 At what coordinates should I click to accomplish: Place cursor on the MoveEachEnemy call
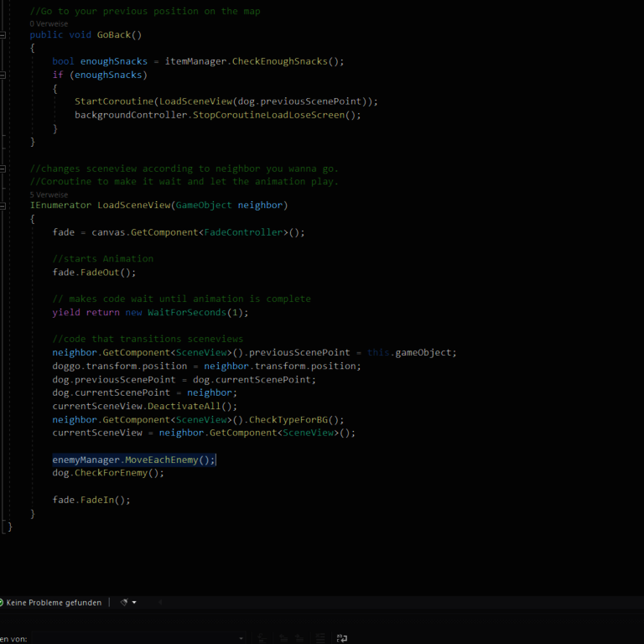point(164,460)
